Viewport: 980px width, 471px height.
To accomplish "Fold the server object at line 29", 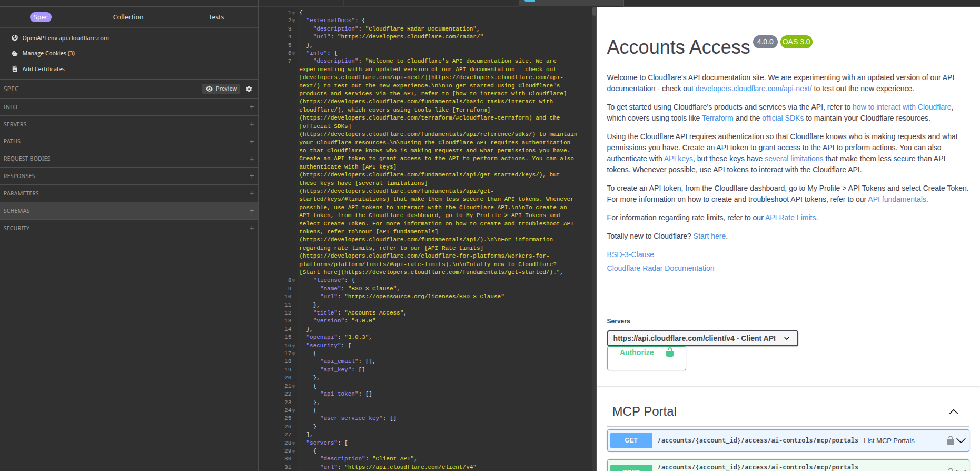I will click(294, 451).
